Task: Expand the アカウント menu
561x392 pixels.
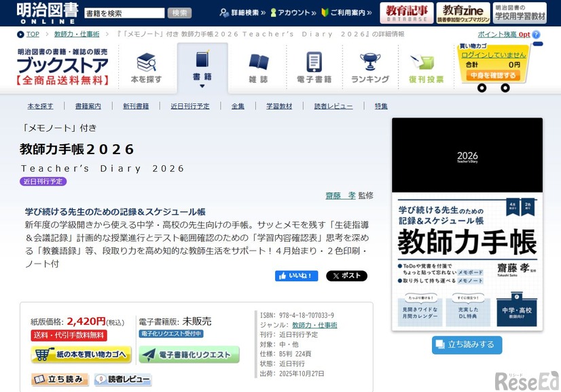Action: pyautogui.click(x=292, y=13)
